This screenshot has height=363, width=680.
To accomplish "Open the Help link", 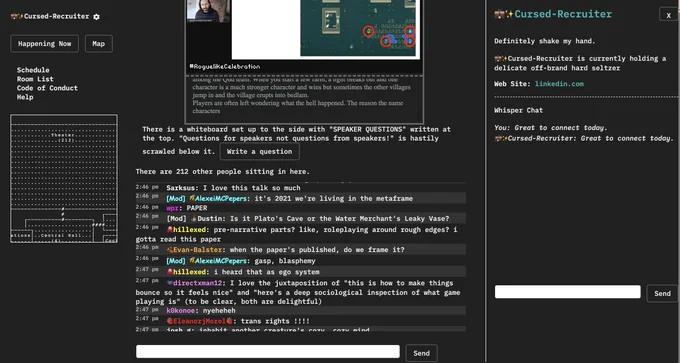I will [25, 97].
